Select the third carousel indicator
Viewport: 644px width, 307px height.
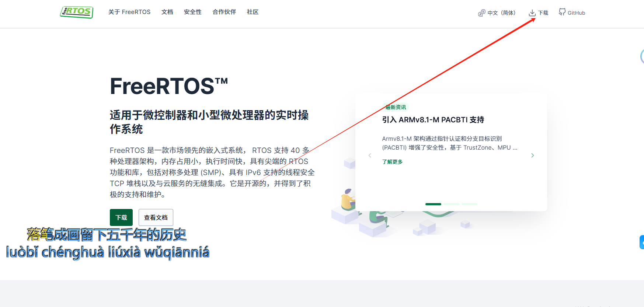pos(469,204)
